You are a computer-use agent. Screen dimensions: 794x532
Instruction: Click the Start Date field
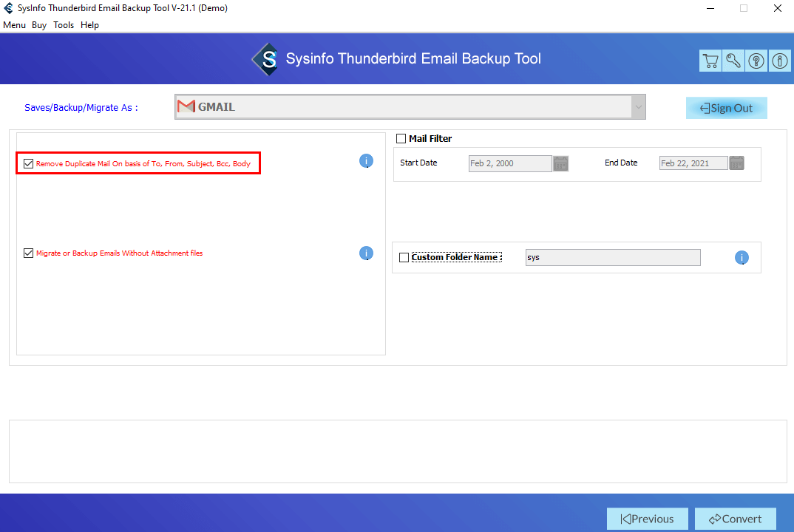point(510,163)
